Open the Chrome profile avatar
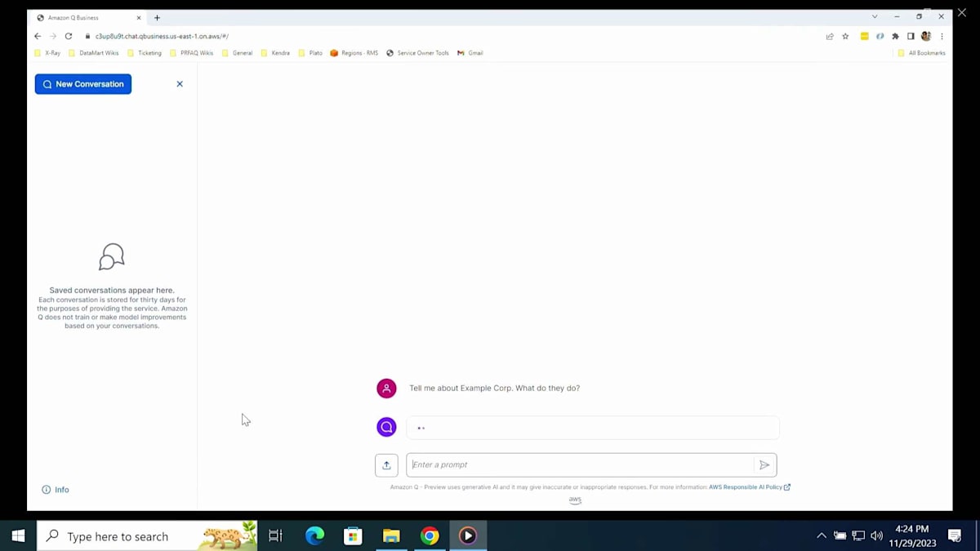 926,36
